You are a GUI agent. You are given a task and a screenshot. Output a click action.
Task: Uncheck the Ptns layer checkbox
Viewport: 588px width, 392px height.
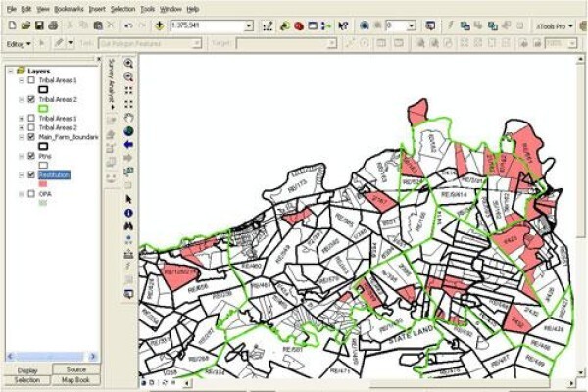pos(31,156)
